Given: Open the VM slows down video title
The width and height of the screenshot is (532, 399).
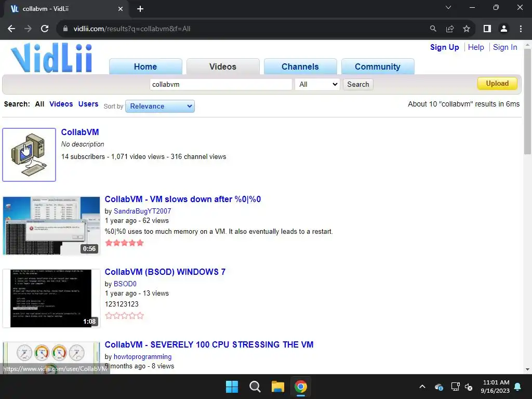Looking at the screenshot, I should (182, 199).
